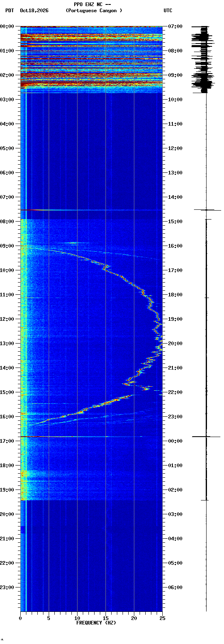Click the '25' frequency tick label
Image resolution: width=224 pixels, height=644 pixels.
click(x=162, y=618)
